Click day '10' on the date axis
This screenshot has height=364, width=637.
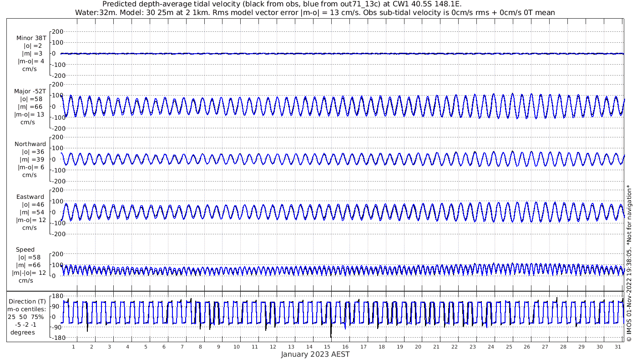pos(237,347)
